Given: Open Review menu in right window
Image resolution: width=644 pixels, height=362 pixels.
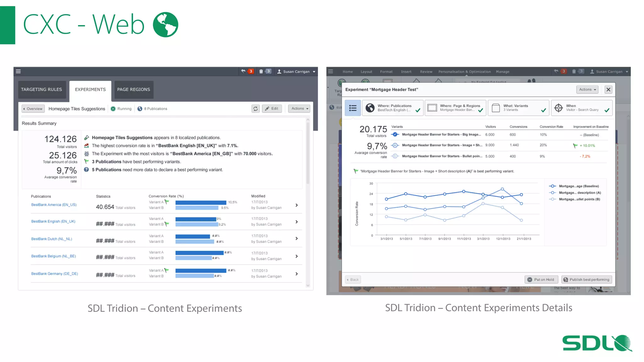Looking at the screenshot, I should 426,72.
